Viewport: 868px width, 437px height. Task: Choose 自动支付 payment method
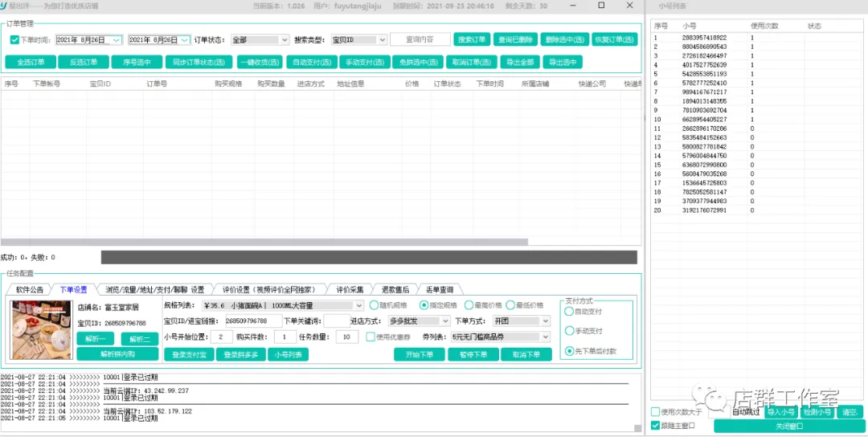point(569,312)
